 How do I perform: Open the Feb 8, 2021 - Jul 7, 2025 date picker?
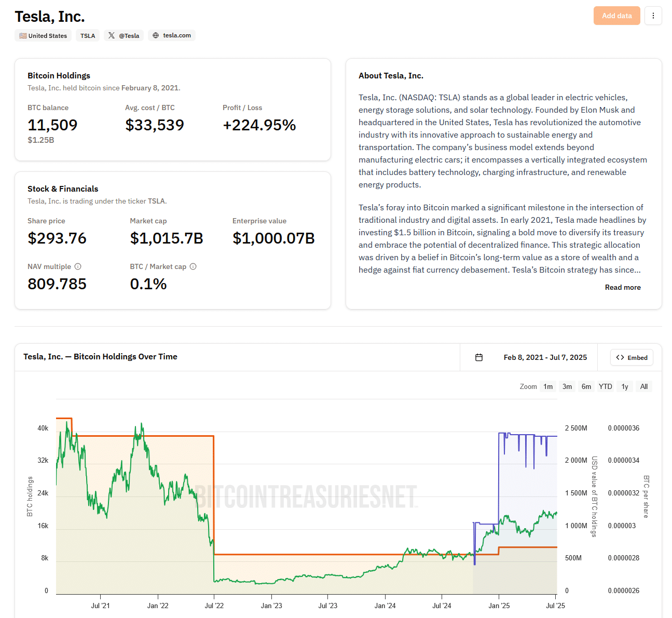(529, 357)
